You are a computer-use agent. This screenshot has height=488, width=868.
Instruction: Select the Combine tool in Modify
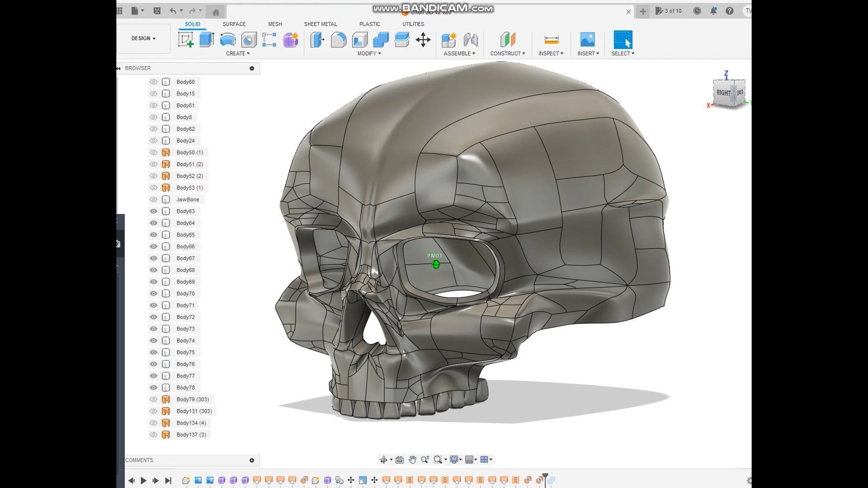click(x=381, y=39)
